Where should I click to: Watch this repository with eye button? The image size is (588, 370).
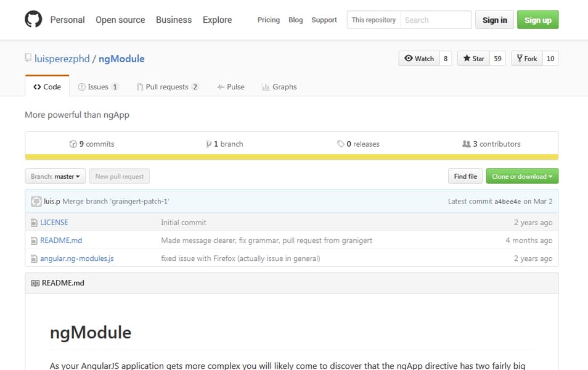coord(419,59)
